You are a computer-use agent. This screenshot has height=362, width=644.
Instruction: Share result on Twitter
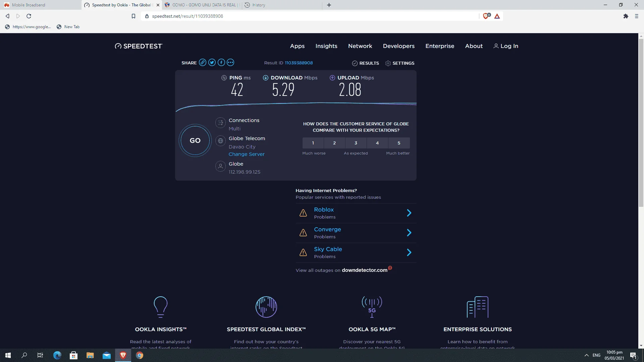212,62
